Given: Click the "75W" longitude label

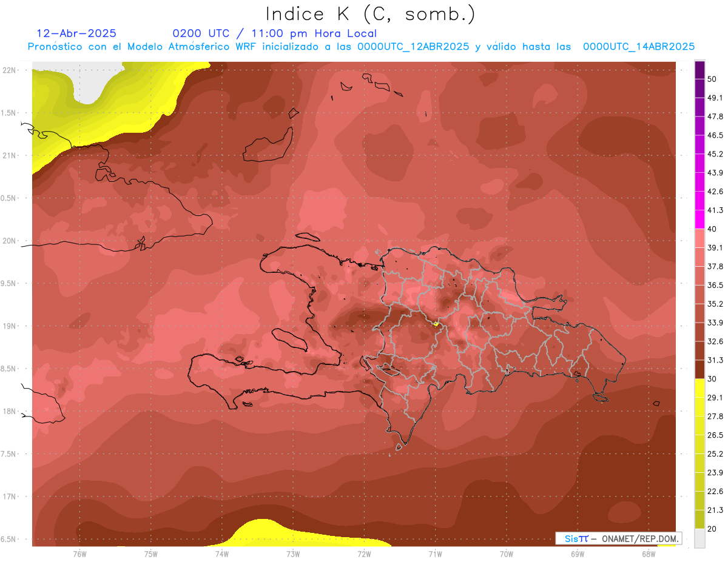Looking at the screenshot, I should [150, 554].
